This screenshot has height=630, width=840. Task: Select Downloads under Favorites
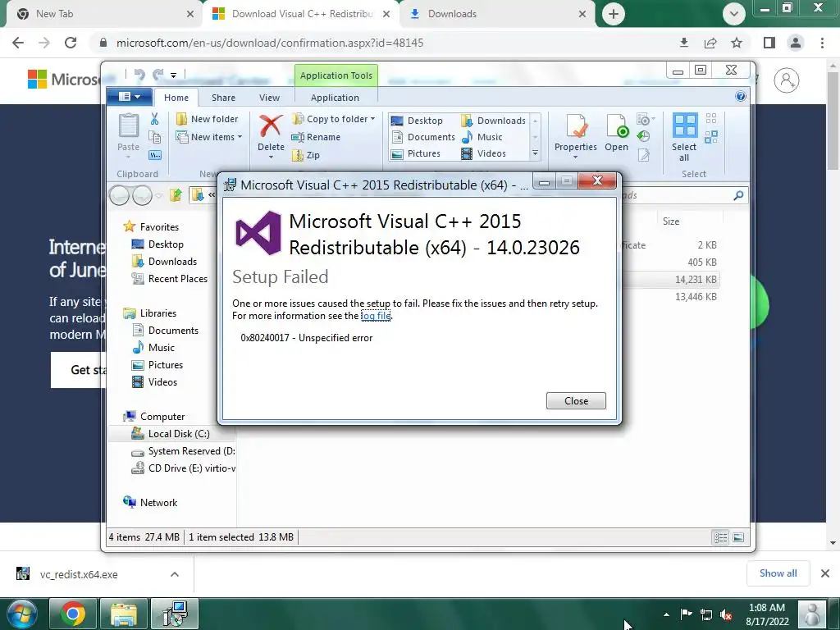pos(164,262)
